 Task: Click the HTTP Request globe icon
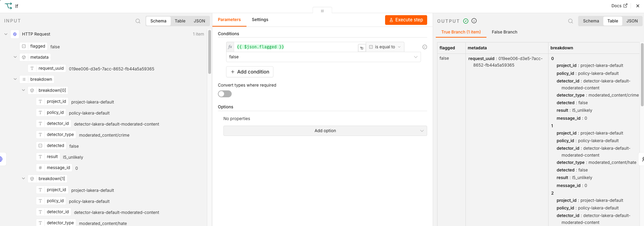coord(15,34)
